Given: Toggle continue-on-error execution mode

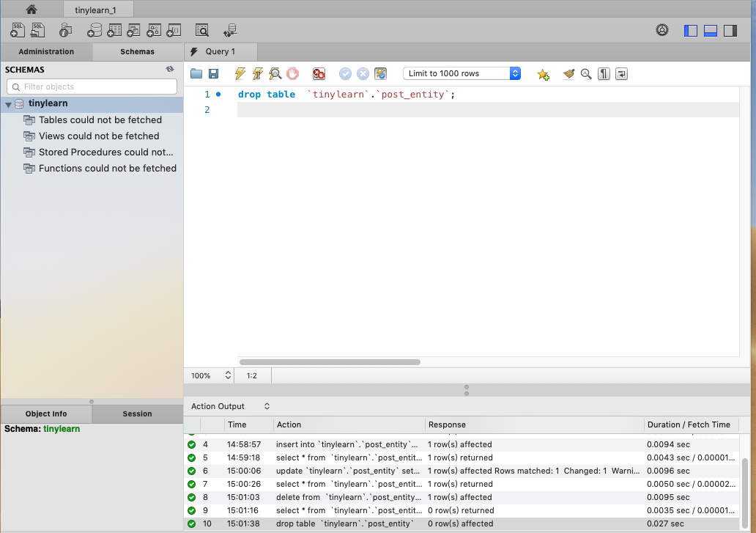Looking at the screenshot, I should (319, 74).
